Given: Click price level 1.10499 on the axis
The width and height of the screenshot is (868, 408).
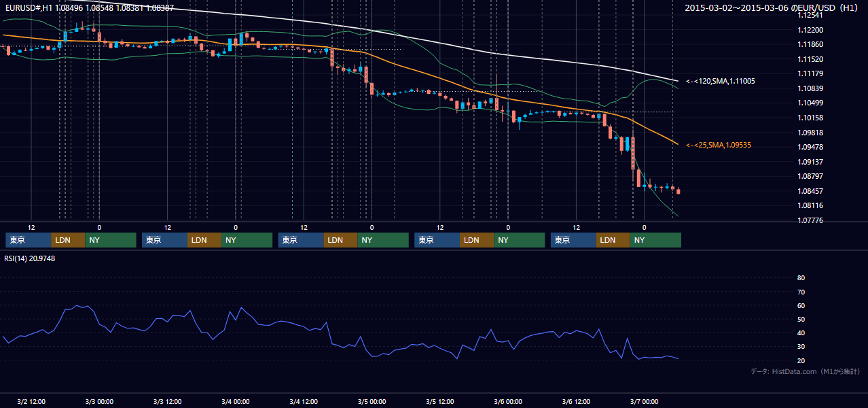Looking at the screenshot, I should (810, 103).
